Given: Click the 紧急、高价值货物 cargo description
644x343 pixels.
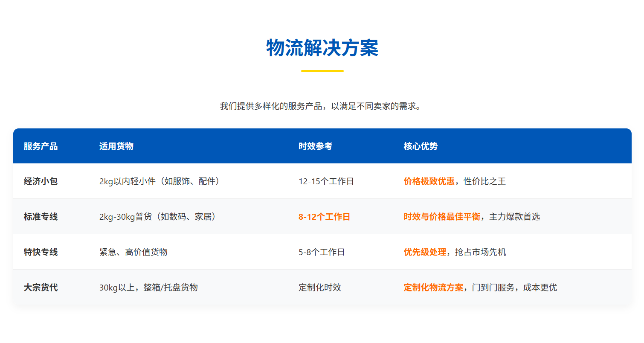Looking at the screenshot, I should (133, 252).
